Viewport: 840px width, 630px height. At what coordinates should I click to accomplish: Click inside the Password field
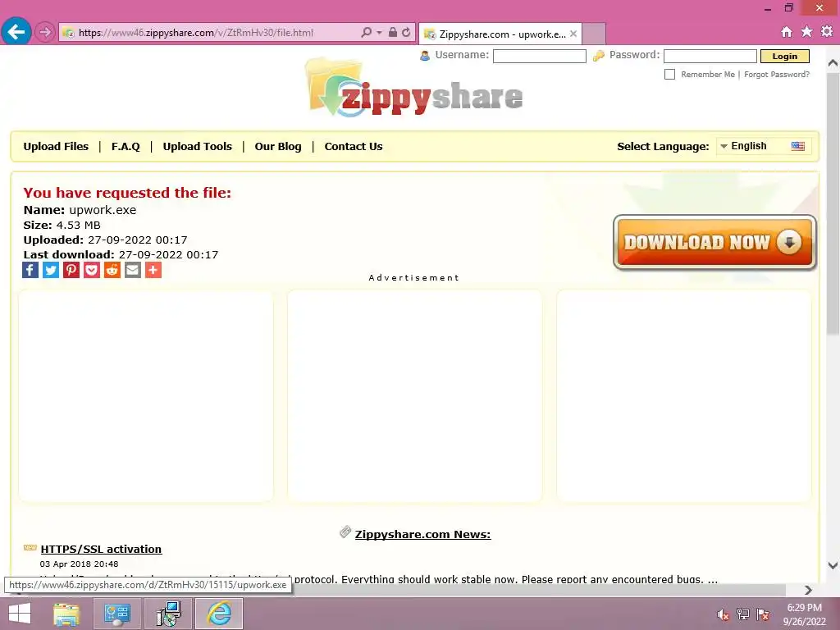click(x=710, y=57)
